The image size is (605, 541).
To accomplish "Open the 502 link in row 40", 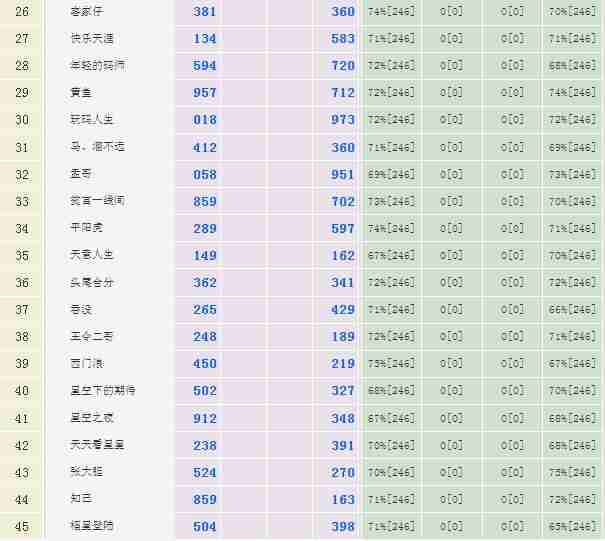I will [205, 391].
